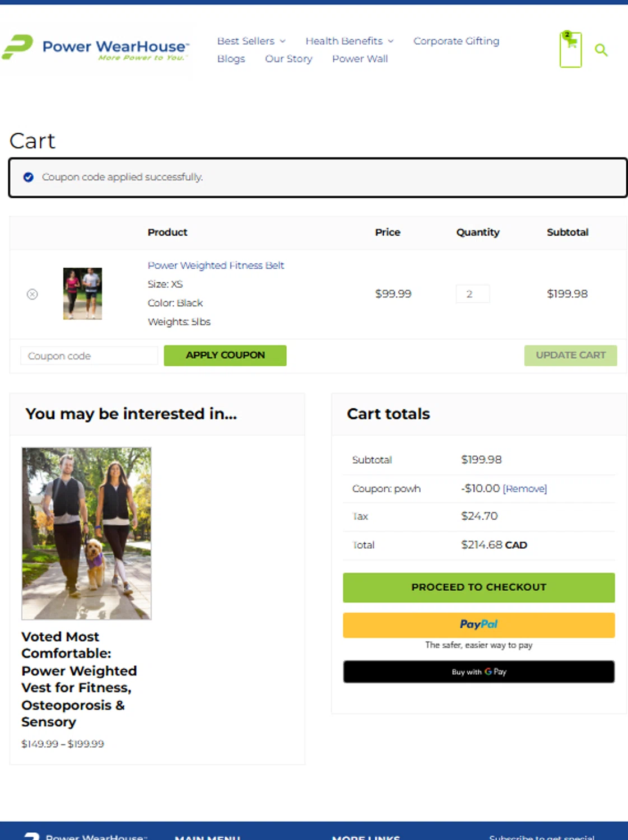Focus the Coupon code input field
This screenshot has width=628, height=840.
point(89,356)
